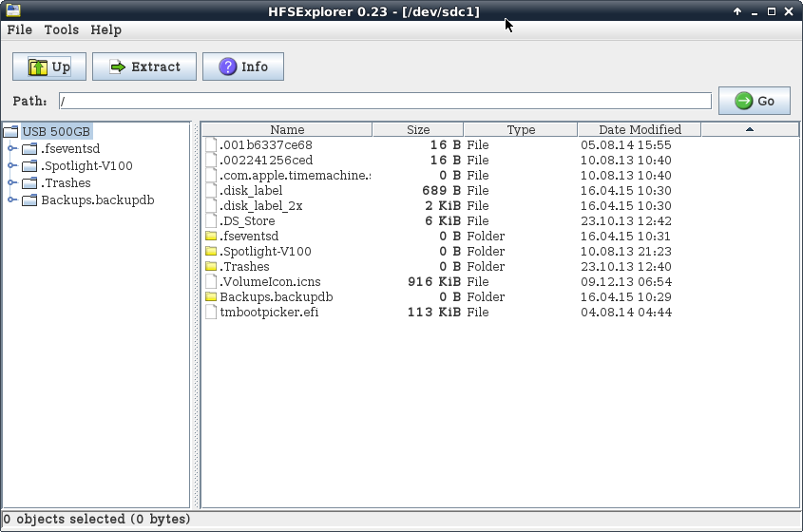Select the tmbootpicker.efi file icon
The image size is (803, 532).
point(211,312)
